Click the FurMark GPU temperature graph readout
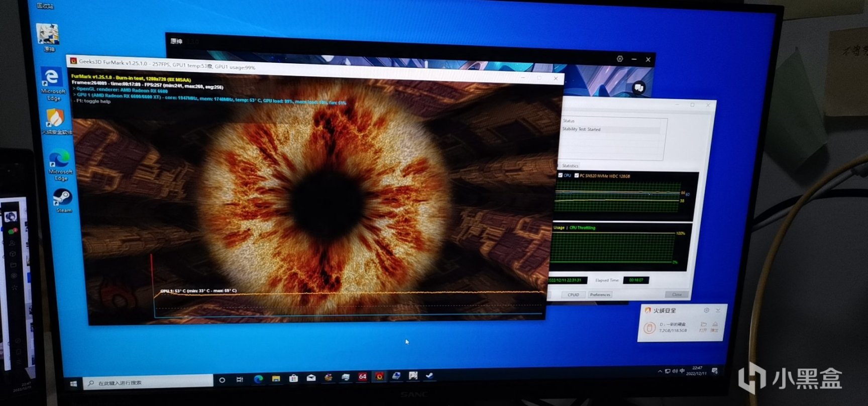The width and height of the screenshot is (868, 406). pyautogui.click(x=198, y=291)
